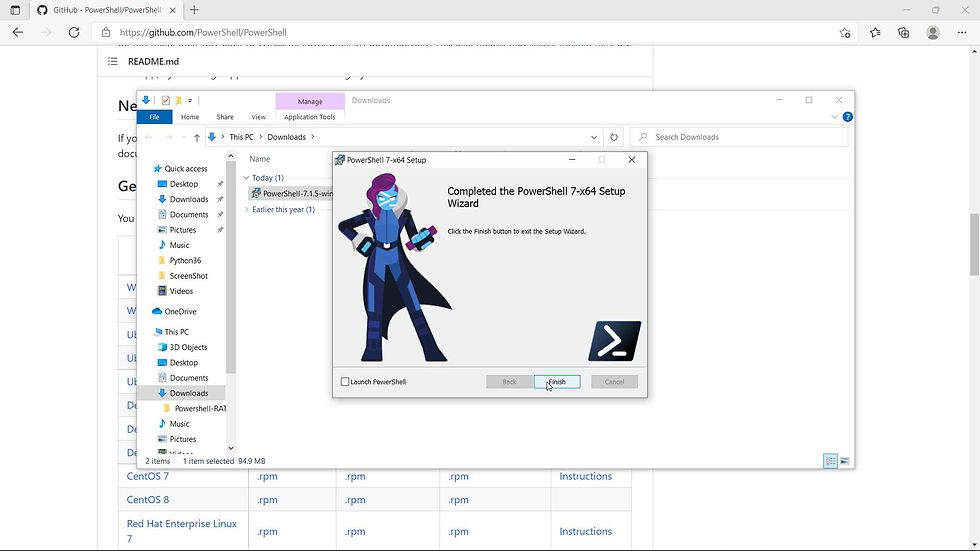Open the Powershell-RAT folder in tree
980x551 pixels.
[x=200, y=409]
